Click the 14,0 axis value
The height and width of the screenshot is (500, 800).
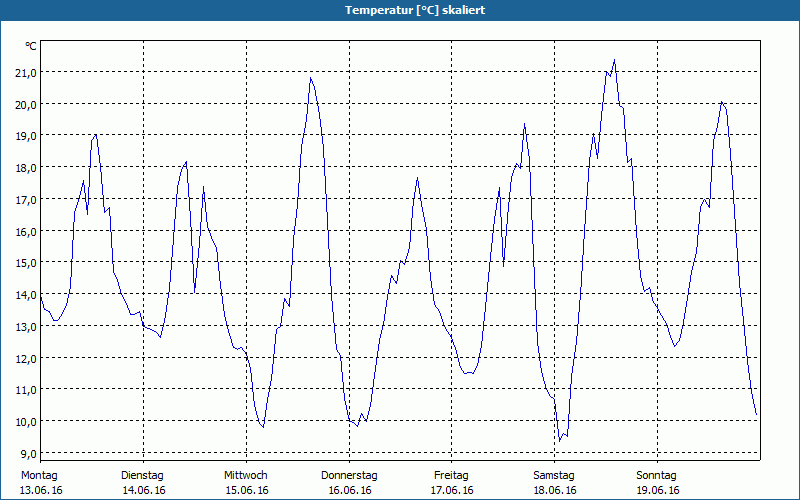tap(26, 295)
